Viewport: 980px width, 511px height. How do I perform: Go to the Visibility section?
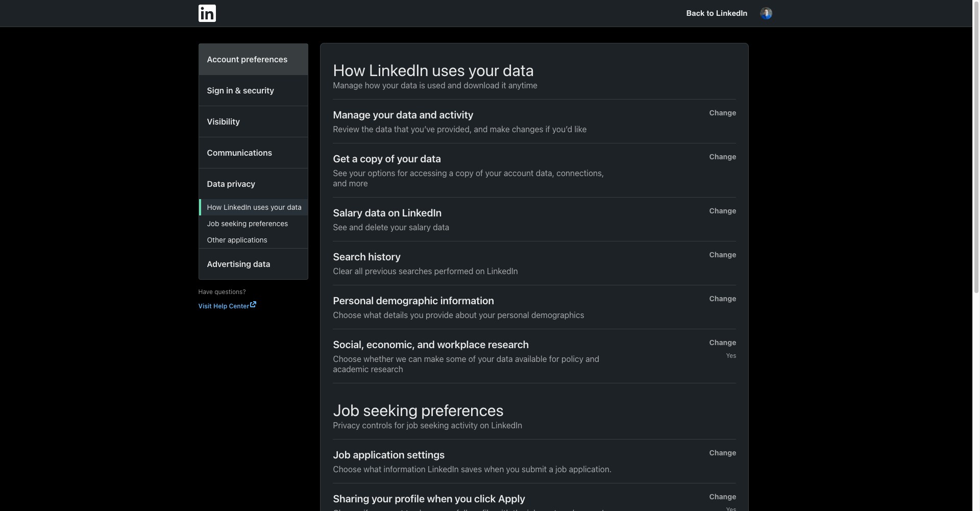(x=223, y=122)
